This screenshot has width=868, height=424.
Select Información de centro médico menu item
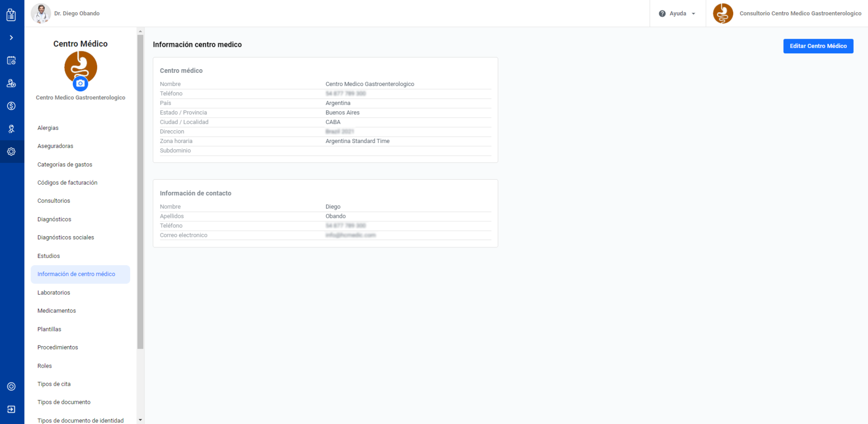(76, 274)
